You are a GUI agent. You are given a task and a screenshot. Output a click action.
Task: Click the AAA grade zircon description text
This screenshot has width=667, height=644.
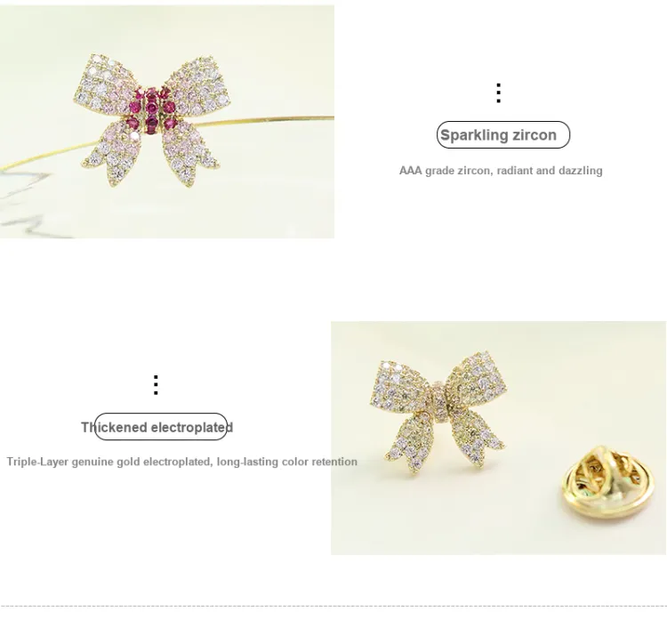[x=501, y=171]
